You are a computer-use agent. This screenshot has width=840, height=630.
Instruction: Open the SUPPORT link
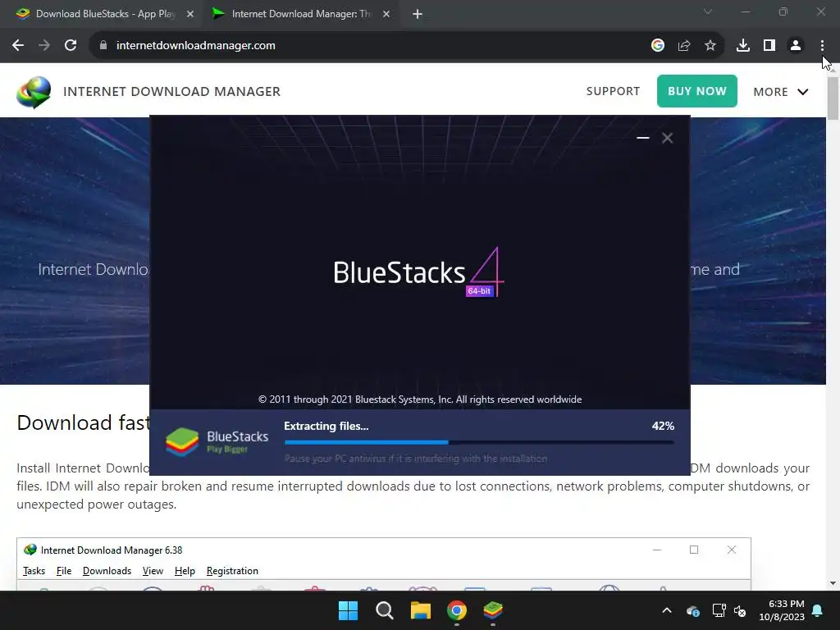613,92
